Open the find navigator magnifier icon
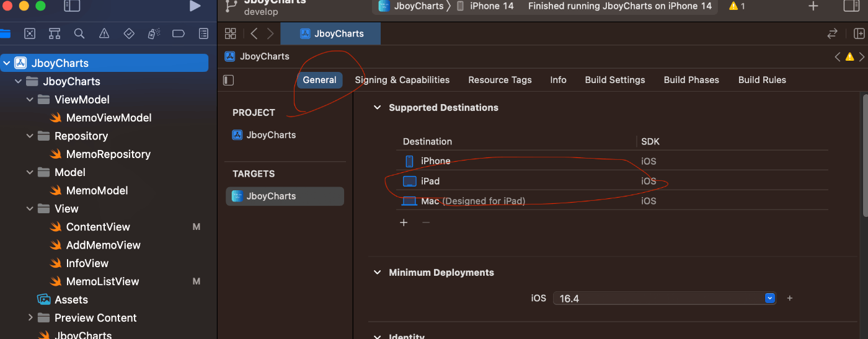The height and width of the screenshot is (339, 868). tap(79, 33)
